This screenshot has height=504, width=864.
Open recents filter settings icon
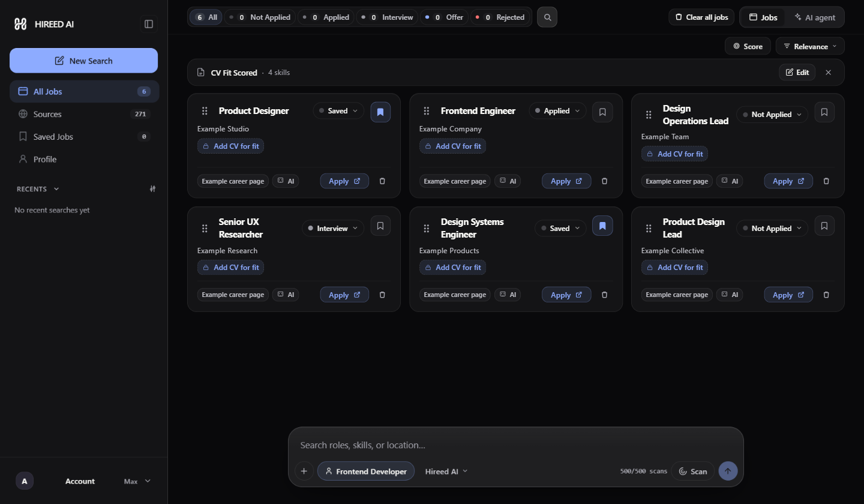tap(152, 189)
